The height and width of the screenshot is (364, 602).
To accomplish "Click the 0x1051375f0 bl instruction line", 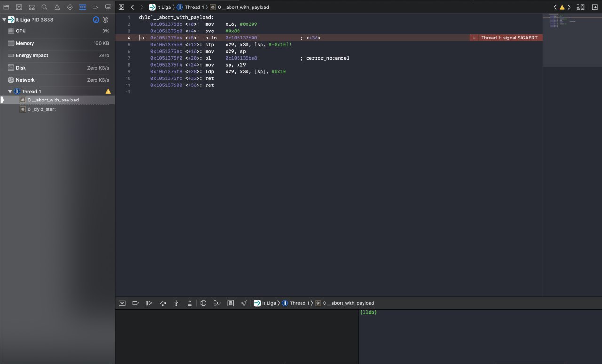I will [x=250, y=58].
